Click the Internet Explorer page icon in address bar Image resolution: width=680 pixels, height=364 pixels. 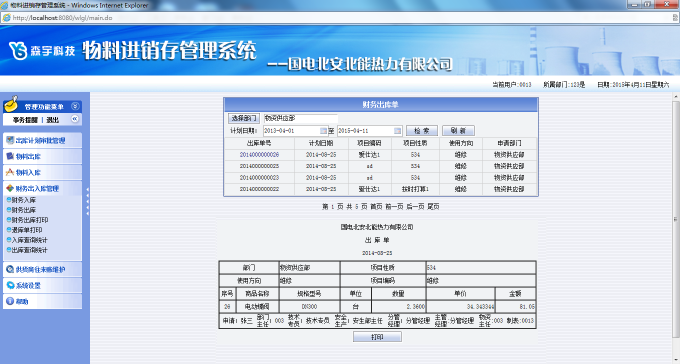tap(7, 18)
